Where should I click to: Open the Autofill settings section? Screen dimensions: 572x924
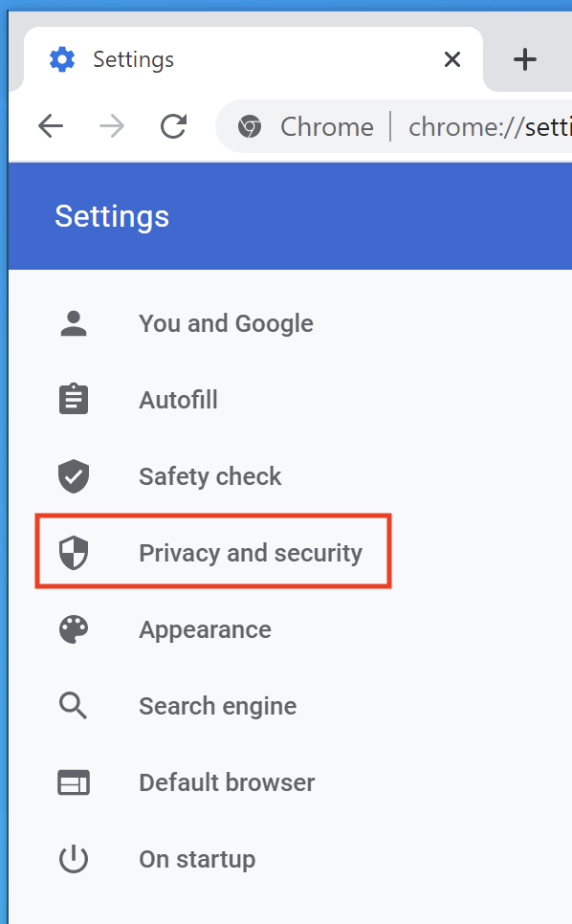click(x=179, y=400)
